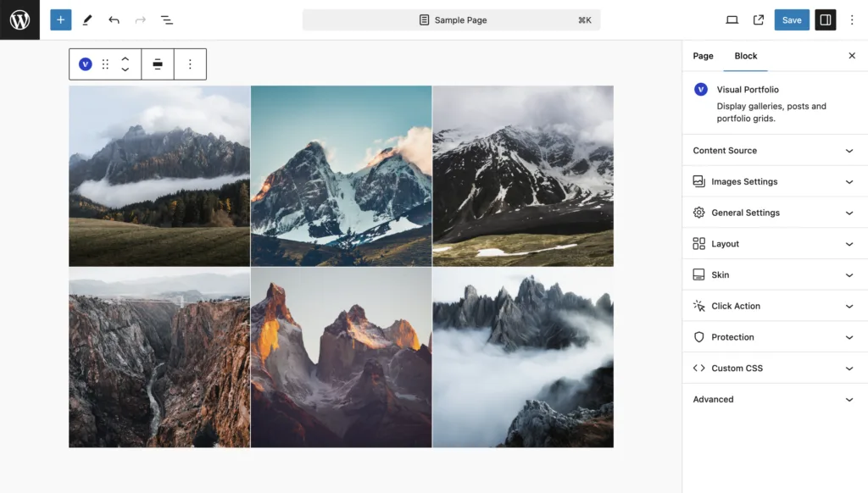Click the ⌘K shortcut hint
868x493 pixels.
coord(585,20)
